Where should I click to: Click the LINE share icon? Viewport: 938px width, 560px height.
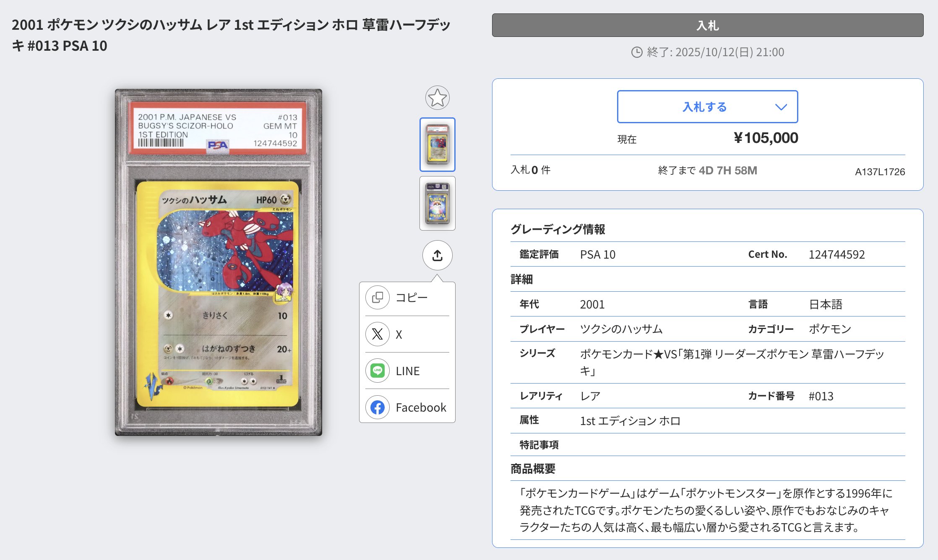(377, 371)
